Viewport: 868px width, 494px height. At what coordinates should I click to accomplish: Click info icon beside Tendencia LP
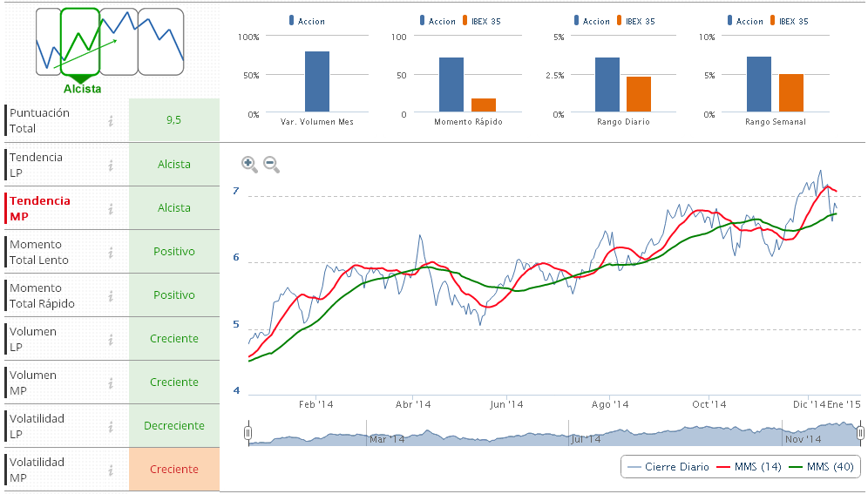[111, 165]
